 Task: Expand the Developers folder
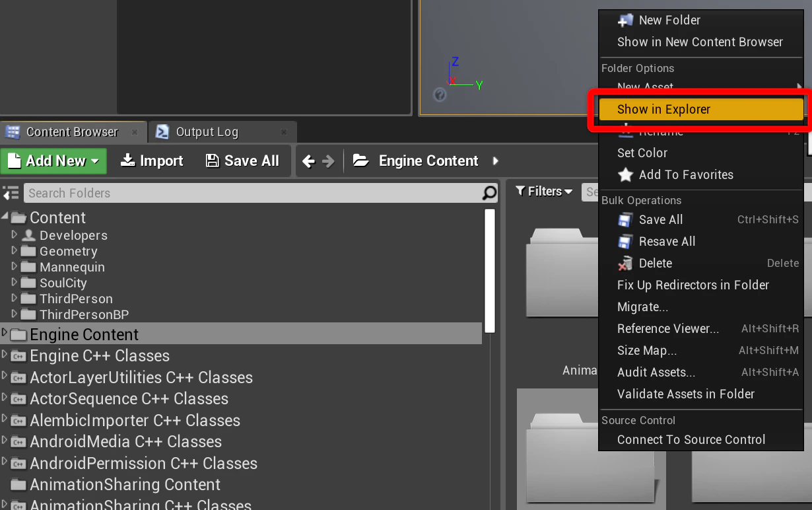(x=15, y=234)
